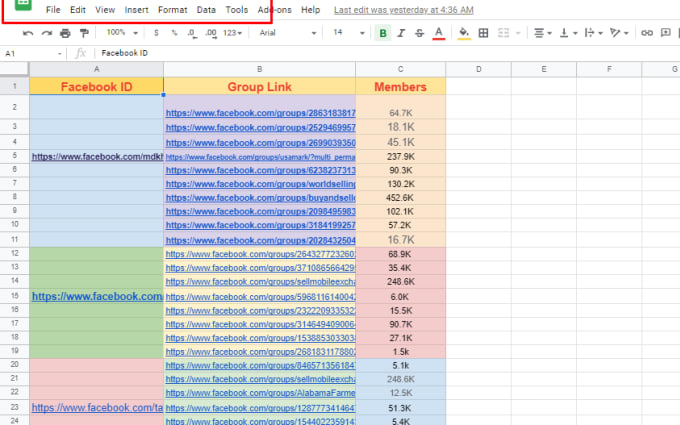Screen dimensions: 680x425
Task: Open horizontal align dropdown
Action: (x=542, y=33)
